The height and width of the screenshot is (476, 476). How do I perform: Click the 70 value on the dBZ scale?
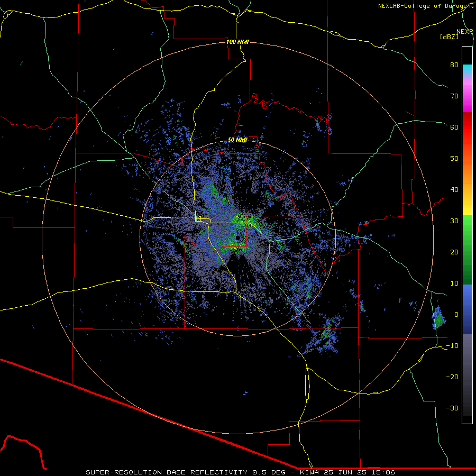click(454, 96)
